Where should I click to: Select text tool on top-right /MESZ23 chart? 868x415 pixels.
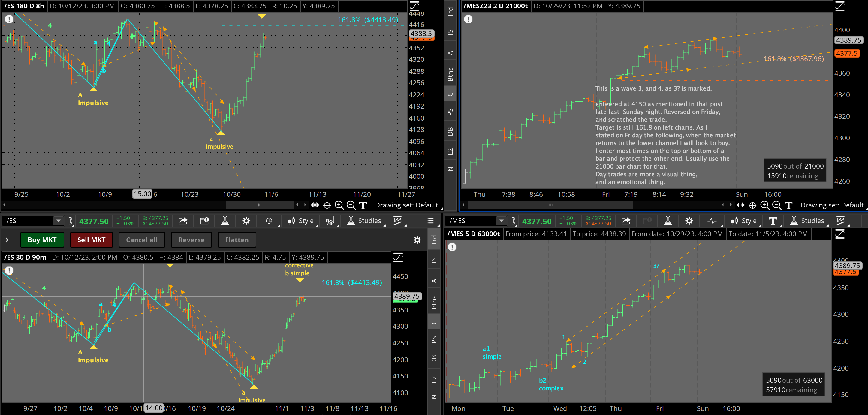[x=788, y=205]
